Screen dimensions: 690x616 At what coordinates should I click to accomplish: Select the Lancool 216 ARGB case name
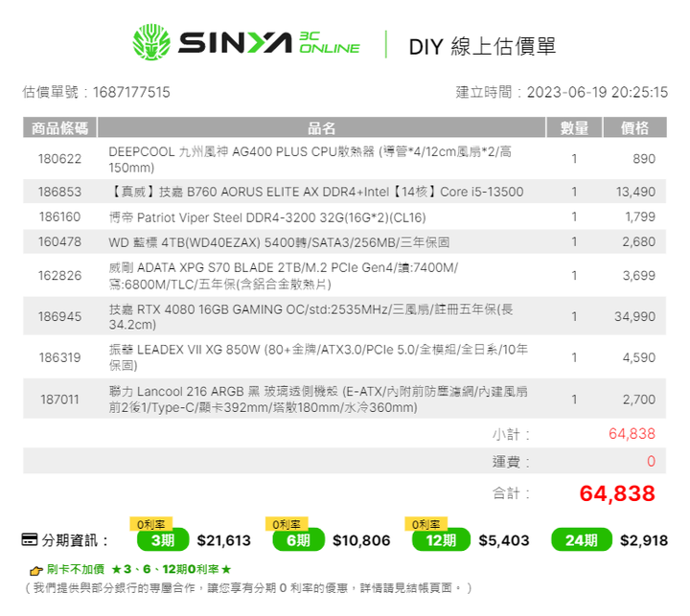pyautogui.click(x=318, y=399)
